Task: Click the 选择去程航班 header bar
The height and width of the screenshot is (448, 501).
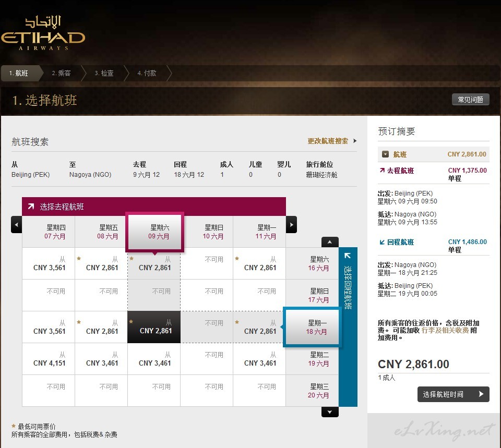Action: (x=154, y=207)
